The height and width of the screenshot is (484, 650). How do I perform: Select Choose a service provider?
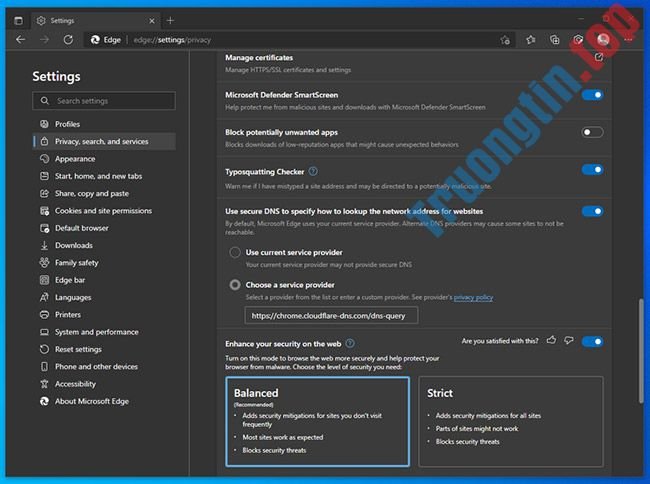235,285
